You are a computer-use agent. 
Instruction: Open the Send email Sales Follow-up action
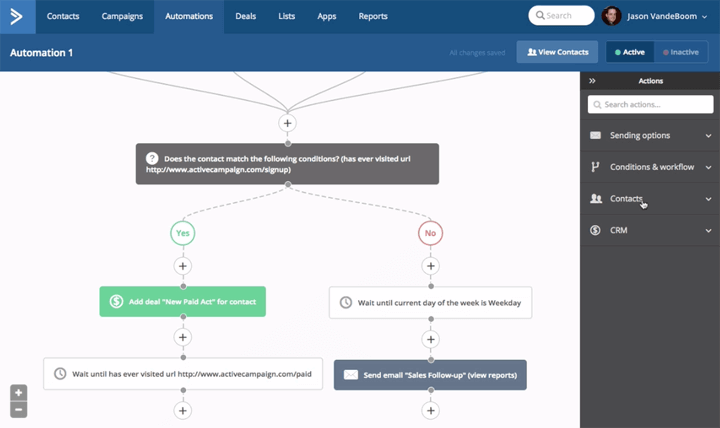430,375
